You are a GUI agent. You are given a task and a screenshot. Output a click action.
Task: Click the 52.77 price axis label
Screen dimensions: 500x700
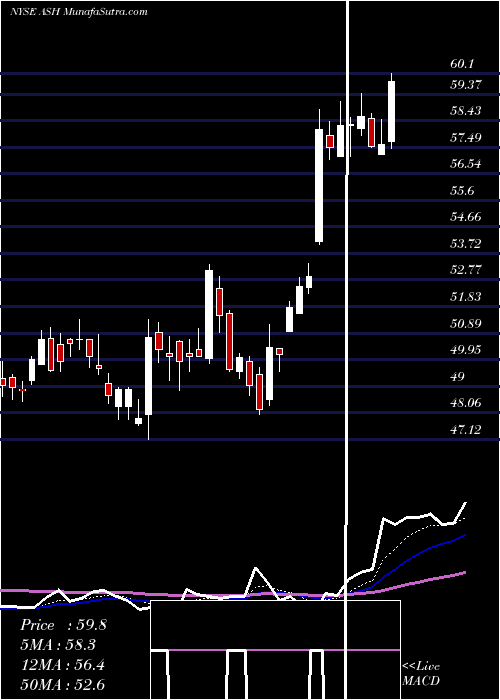[466, 270]
